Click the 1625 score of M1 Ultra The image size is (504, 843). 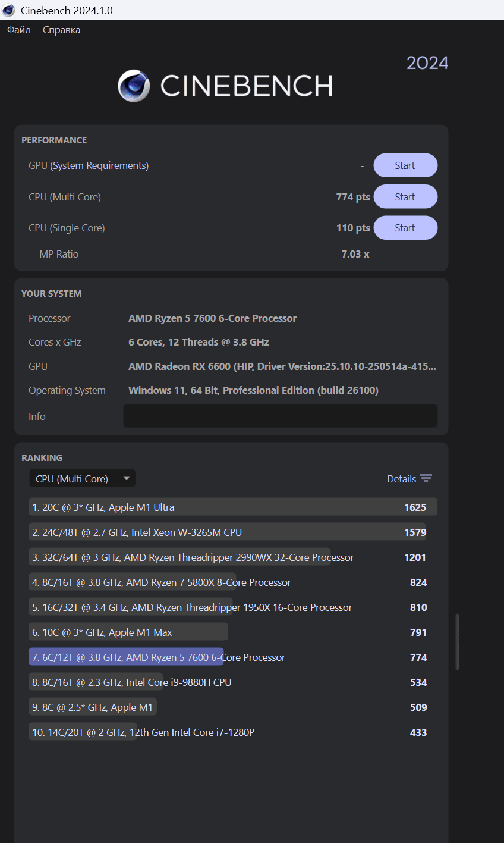tap(415, 507)
